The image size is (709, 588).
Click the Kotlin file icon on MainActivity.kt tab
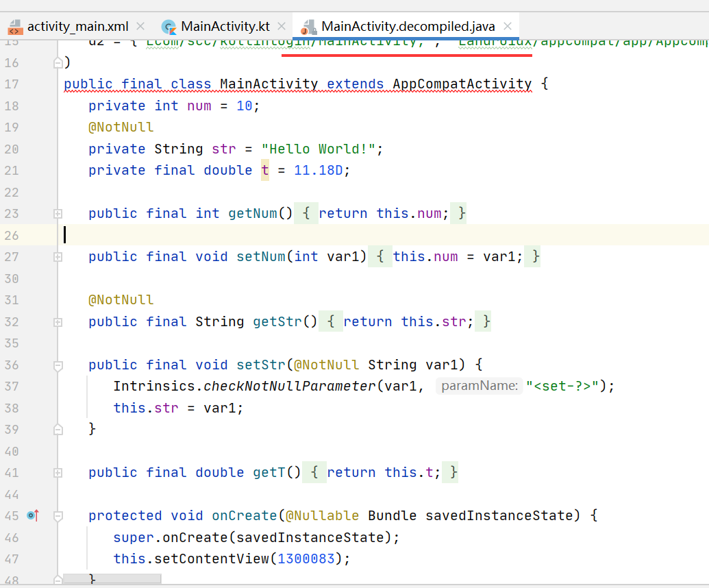169,27
